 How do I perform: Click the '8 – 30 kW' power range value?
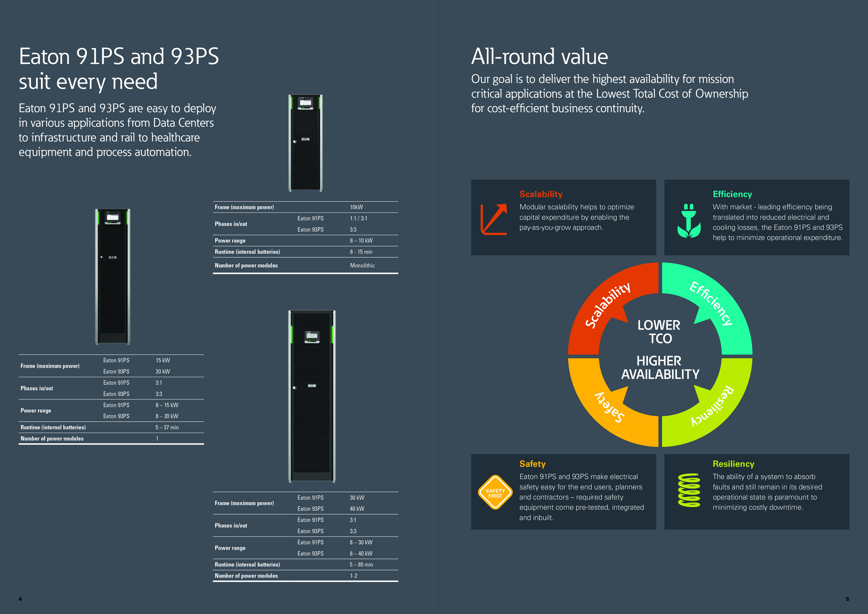pyautogui.click(x=361, y=542)
